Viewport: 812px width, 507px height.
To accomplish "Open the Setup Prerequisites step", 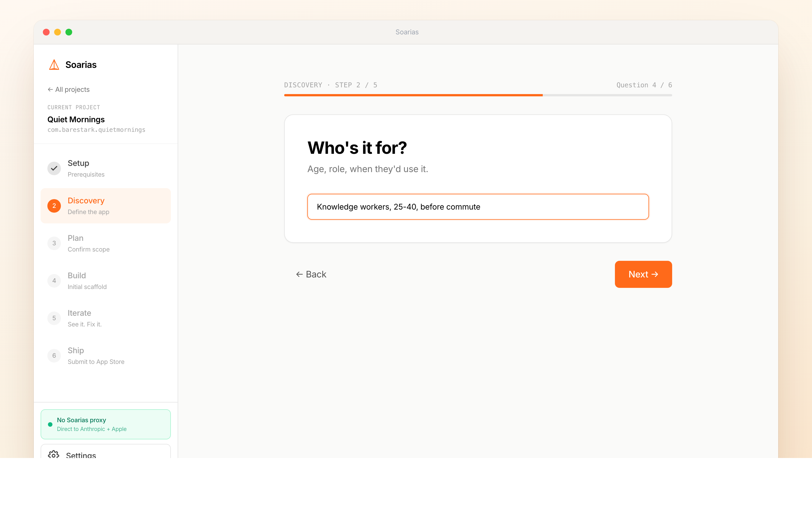I will [x=86, y=168].
